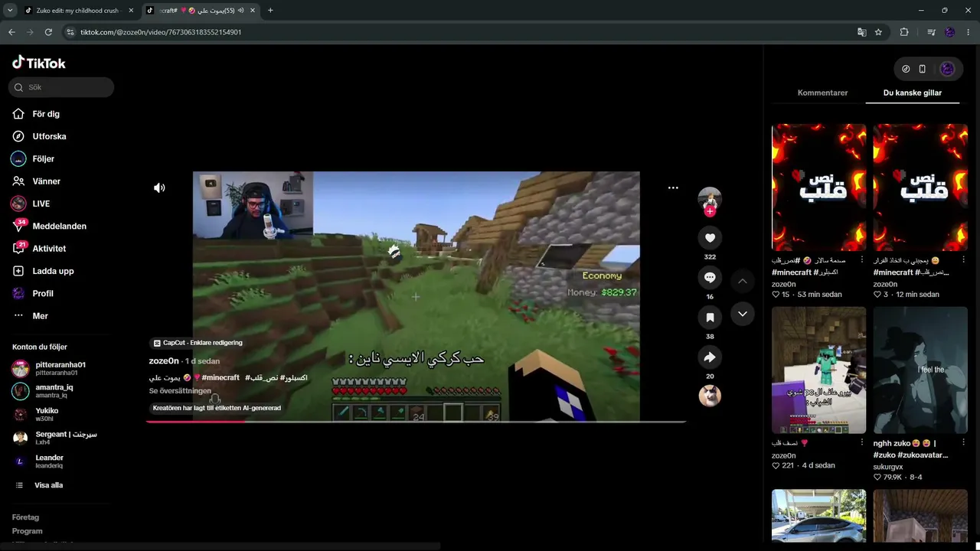Open the spinning sound disc avatar

click(x=710, y=396)
